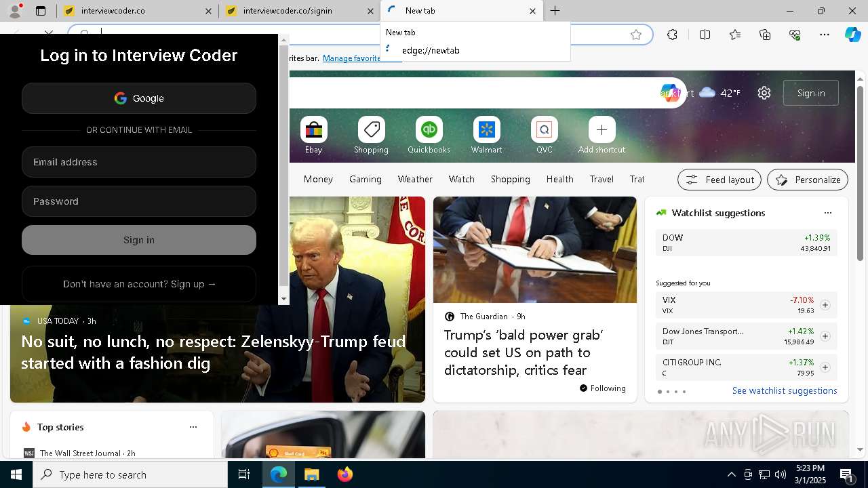The height and width of the screenshot is (488, 868).
Task: Launch Firefox from taskbar
Action: pos(344,474)
